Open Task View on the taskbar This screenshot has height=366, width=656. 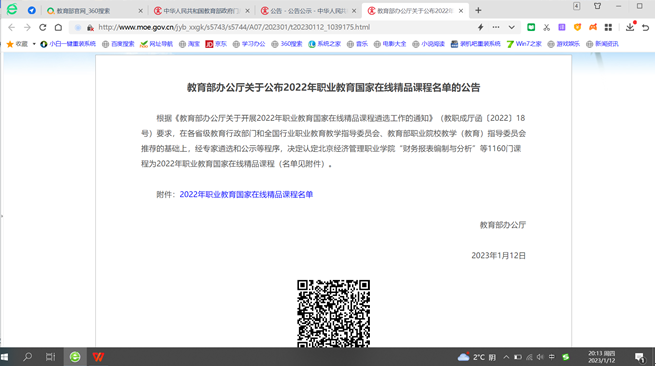(x=51, y=357)
